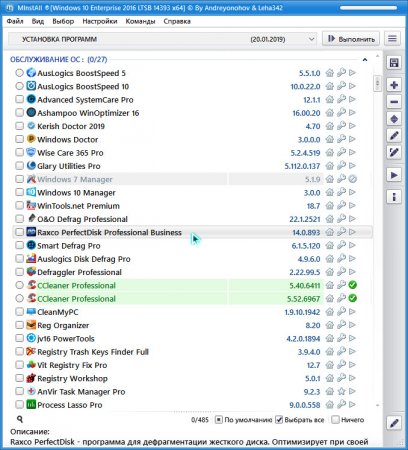Click the pencil with checkmark icon

coord(394,153)
